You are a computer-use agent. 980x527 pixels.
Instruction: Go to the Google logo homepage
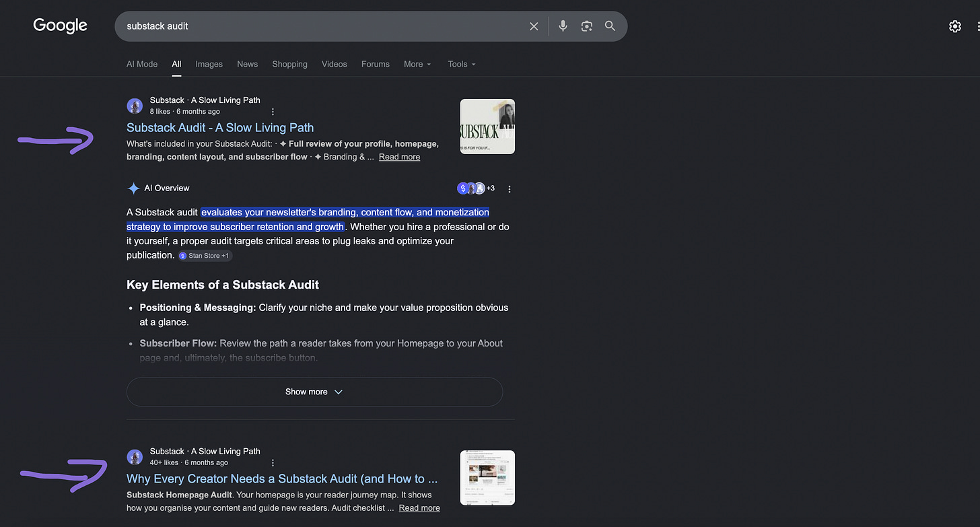point(61,26)
